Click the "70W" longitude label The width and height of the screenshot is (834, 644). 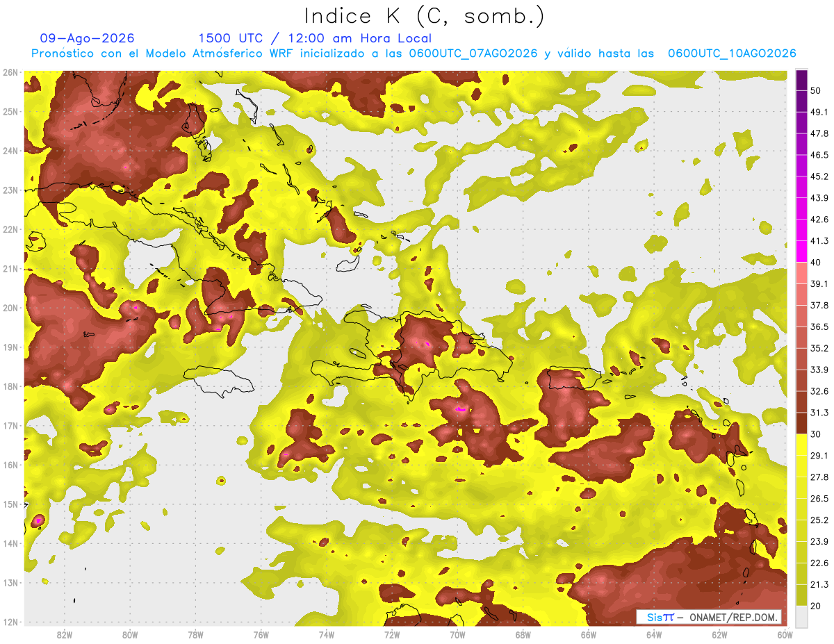tap(457, 635)
